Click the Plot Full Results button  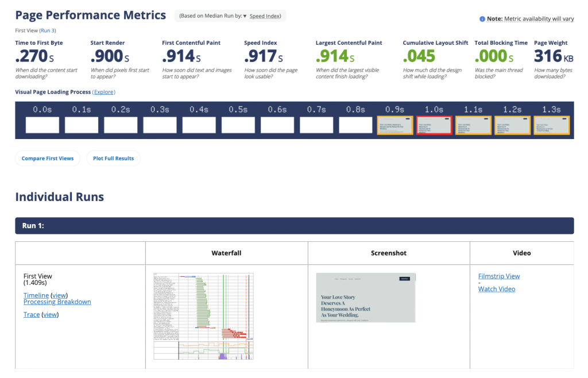pos(113,158)
